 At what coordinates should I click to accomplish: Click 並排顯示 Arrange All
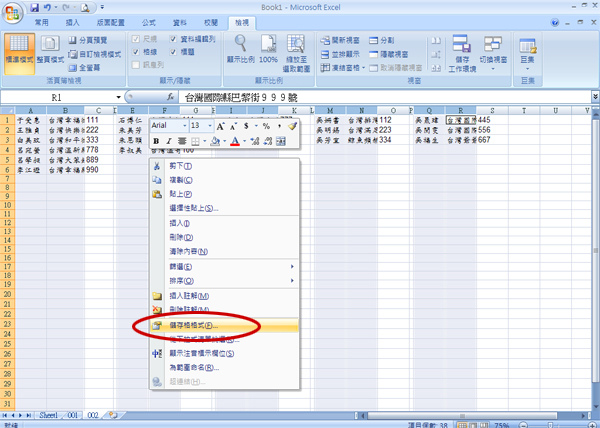click(x=340, y=54)
